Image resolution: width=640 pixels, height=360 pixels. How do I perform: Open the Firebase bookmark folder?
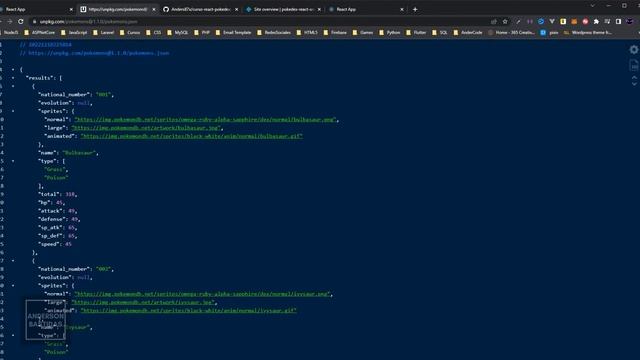tap(335, 32)
